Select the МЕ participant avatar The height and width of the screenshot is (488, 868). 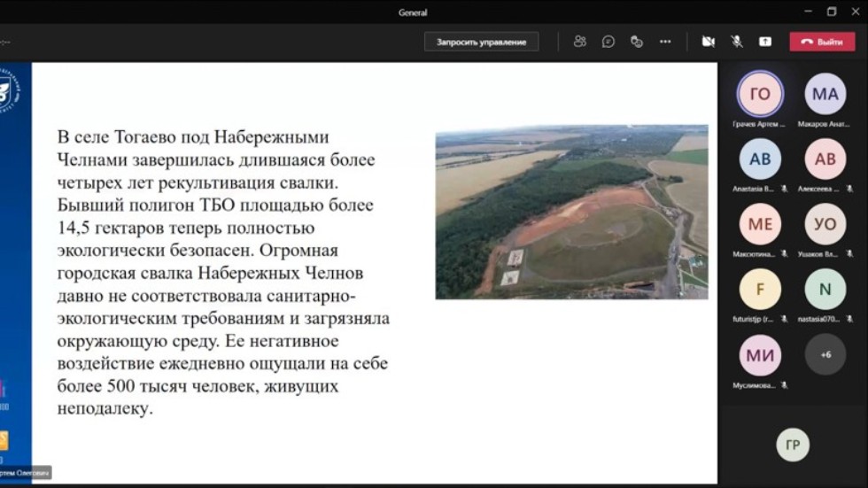[x=760, y=224]
